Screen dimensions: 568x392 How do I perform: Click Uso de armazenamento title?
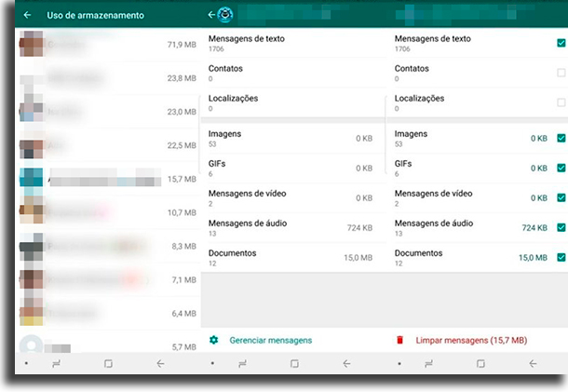click(x=95, y=15)
